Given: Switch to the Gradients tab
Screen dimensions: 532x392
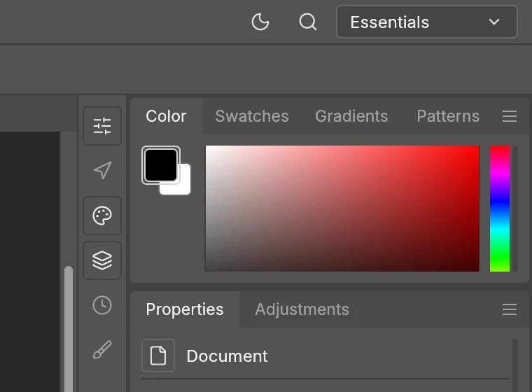Looking at the screenshot, I should pyautogui.click(x=351, y=116).
